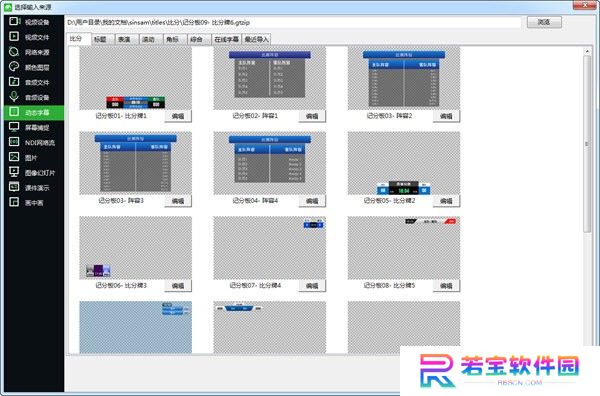
Task: Select the 图像幻灯片 slideshow icon
Action: pos(14,172)
